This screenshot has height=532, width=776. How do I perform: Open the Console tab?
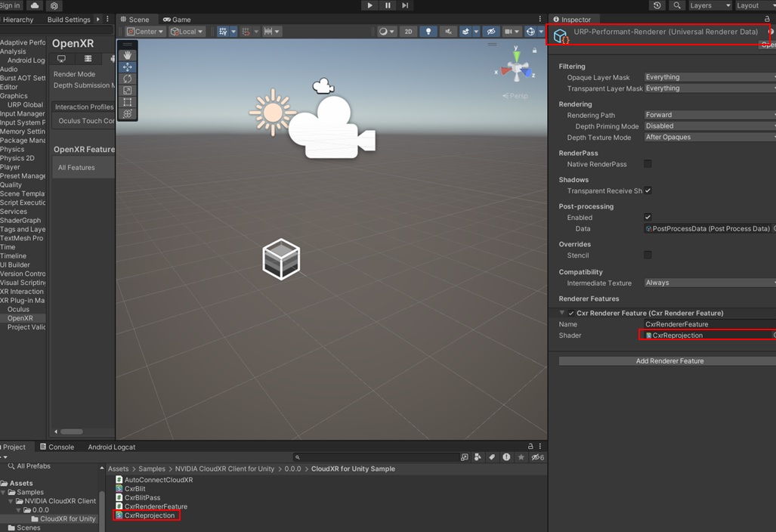[x=57, y=447]
